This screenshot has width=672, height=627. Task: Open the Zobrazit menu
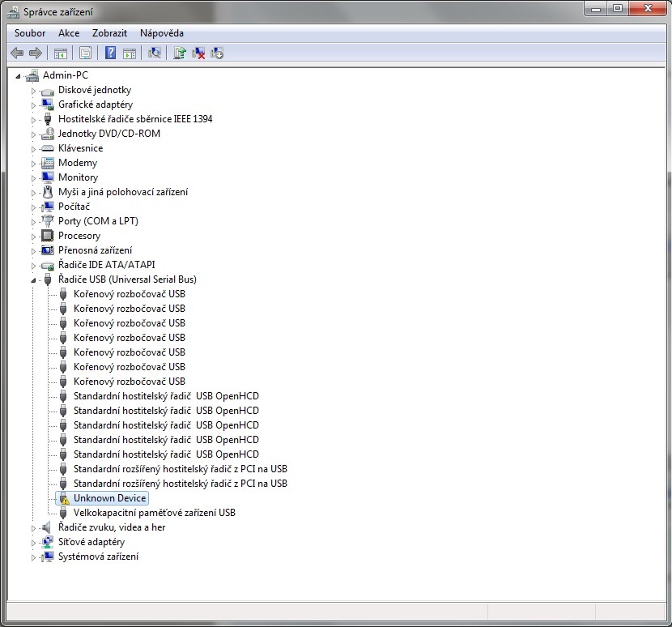tap(110, 33)
